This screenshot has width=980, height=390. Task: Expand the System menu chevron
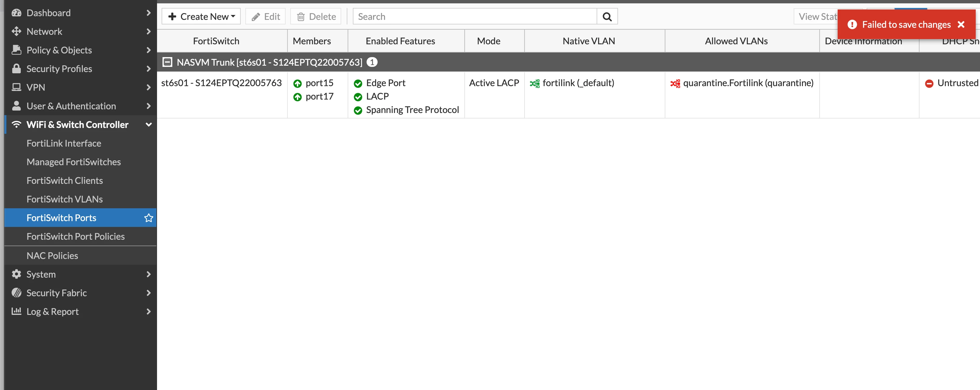(149, 274)
